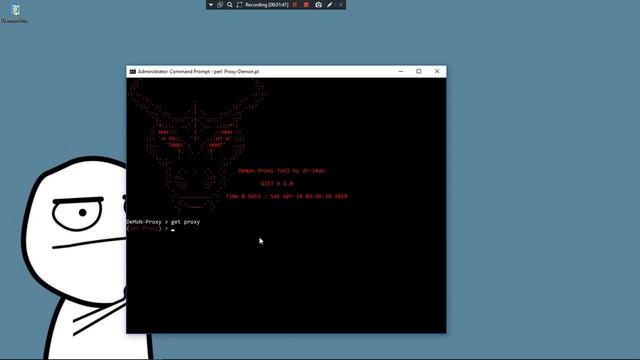640x360 pixels.
Task: Select the pencil draw tool in recording toolbar
Action: pyautogui.click(x=330, y=5)
